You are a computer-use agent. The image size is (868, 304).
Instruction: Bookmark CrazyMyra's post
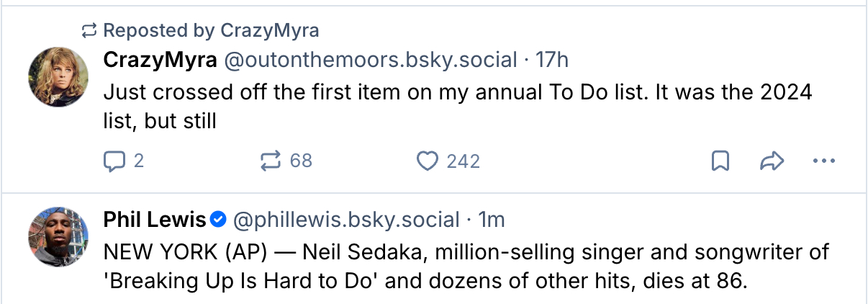(x=720, y=161)
